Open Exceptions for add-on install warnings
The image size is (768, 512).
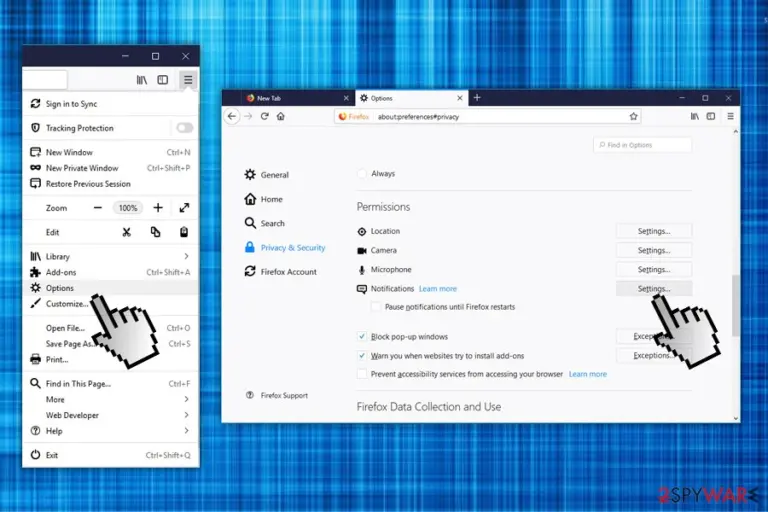pos(654,356)
